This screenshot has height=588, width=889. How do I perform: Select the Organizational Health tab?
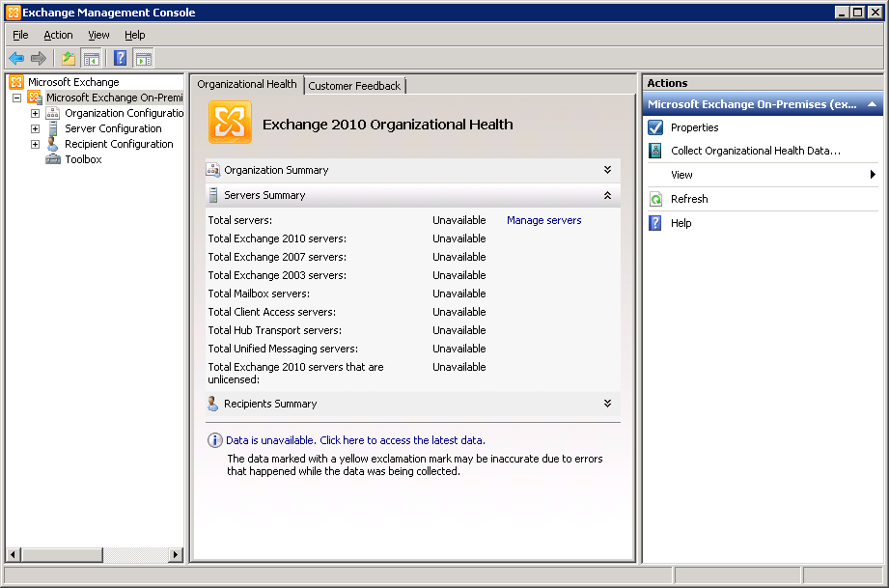point(247,84)
